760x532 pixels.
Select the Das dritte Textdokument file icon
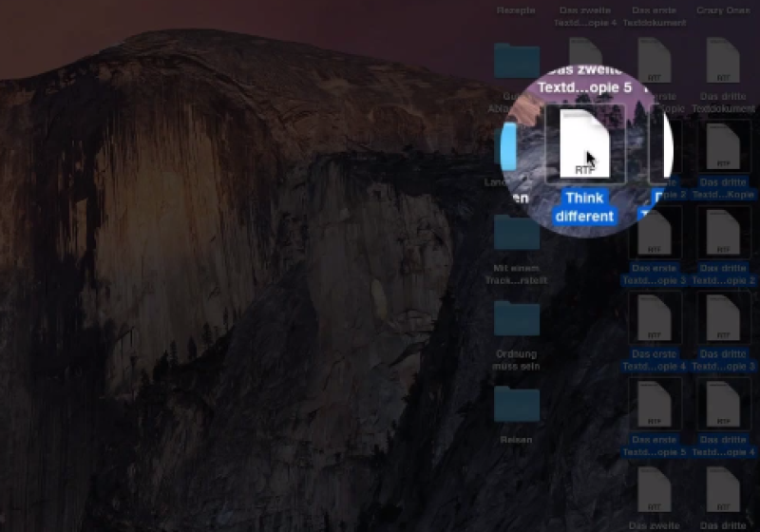[x=722, y=62]
